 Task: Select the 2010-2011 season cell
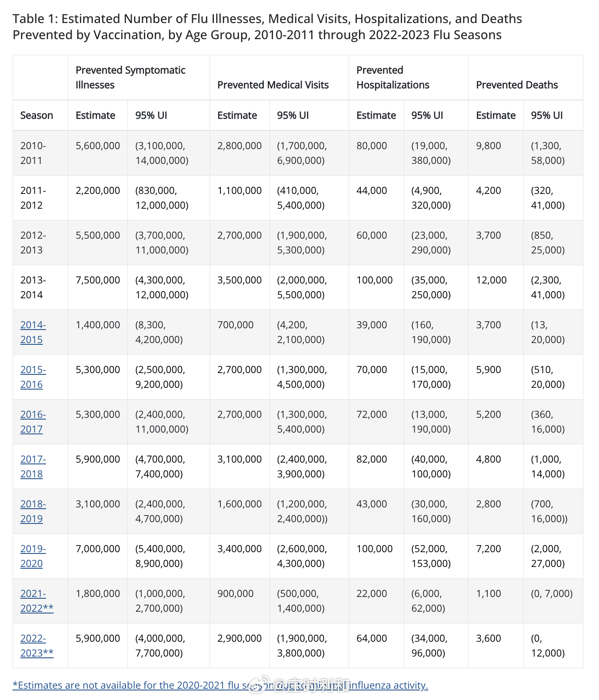pos(33,153)
